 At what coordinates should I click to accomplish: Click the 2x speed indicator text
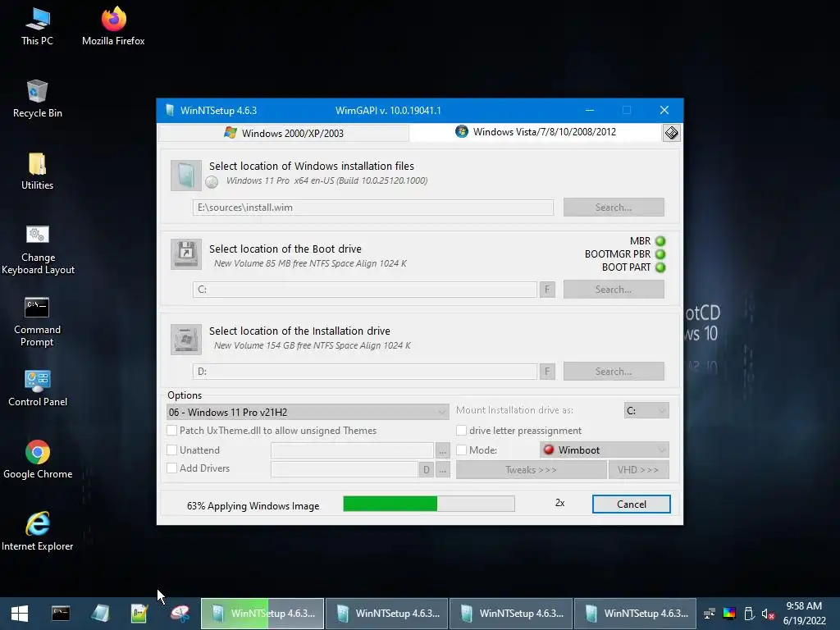click(559, 503)
